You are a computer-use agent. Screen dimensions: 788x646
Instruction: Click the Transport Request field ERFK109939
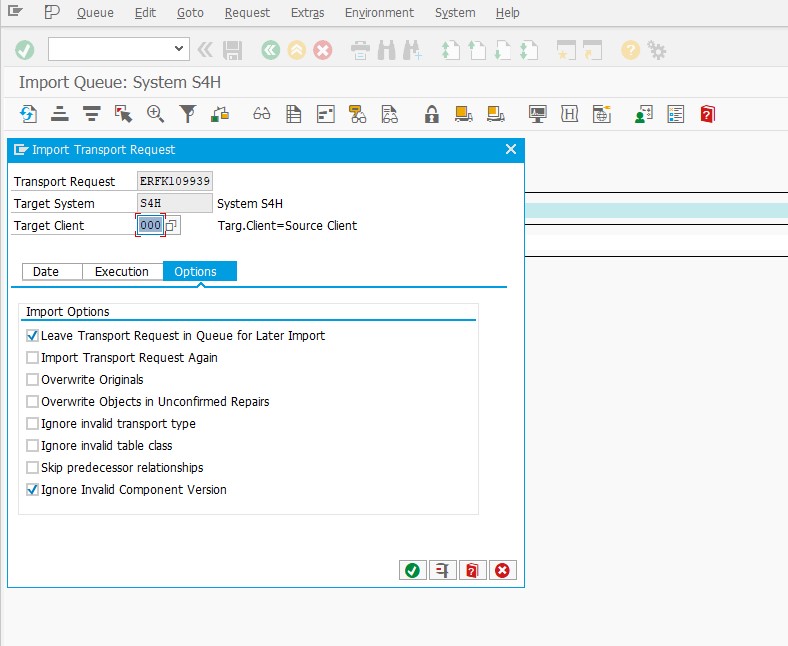click(x=174, y=181)
